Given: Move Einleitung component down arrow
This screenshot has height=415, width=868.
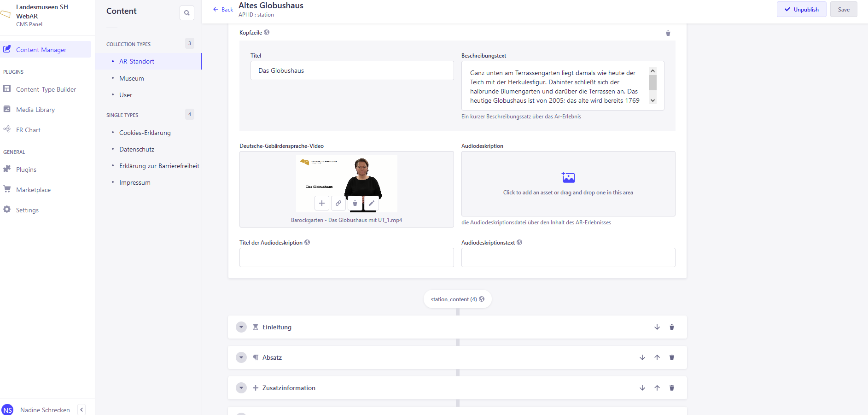Looking at the screenshot, I should coord(657,327).
